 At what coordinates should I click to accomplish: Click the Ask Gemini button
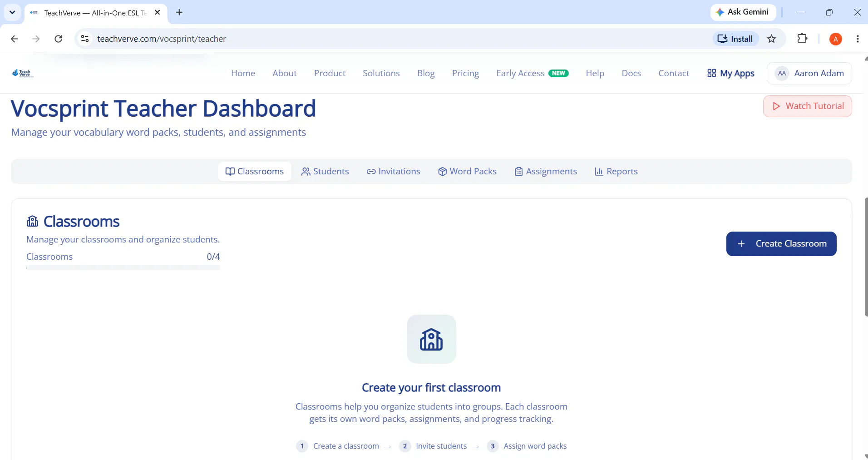742,12
